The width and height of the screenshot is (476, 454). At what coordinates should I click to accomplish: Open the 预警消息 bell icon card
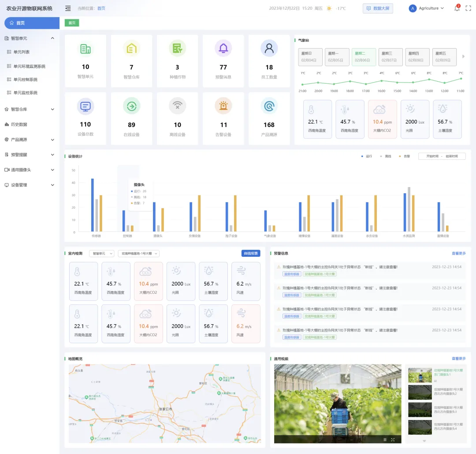point(223,49)
